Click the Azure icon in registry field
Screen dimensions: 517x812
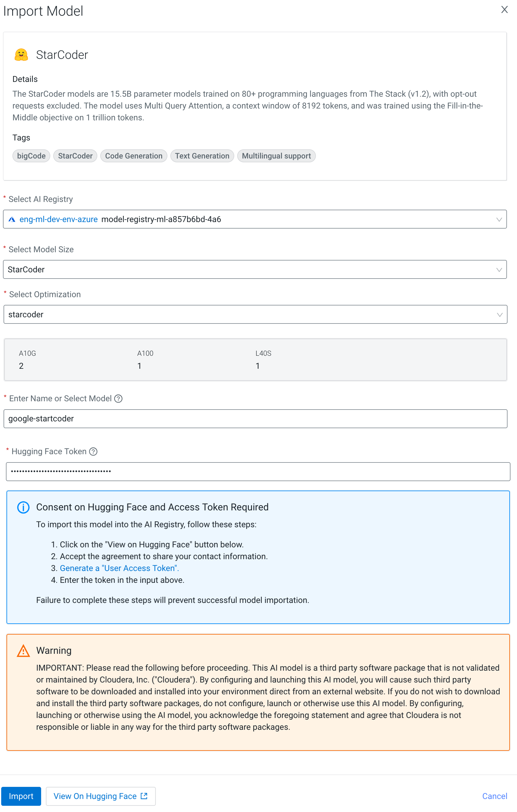tap(12, 219)
